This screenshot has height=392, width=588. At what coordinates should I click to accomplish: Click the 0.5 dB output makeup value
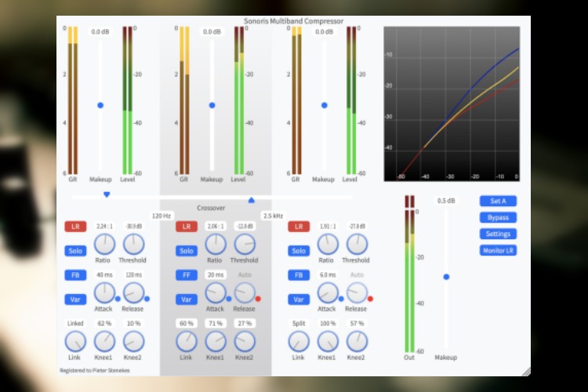pyautogui.click(x=446, y=201)
